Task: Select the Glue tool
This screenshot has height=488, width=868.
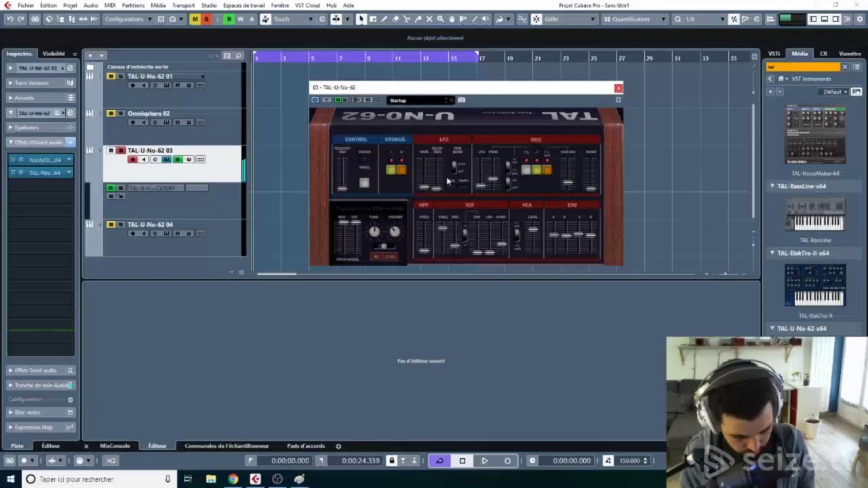Action: tap(418, 19)
